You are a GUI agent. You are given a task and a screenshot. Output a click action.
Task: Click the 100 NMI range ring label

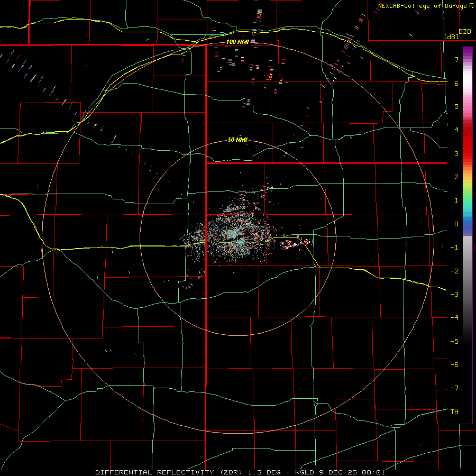pyautogui.click(x=237, y=42)
